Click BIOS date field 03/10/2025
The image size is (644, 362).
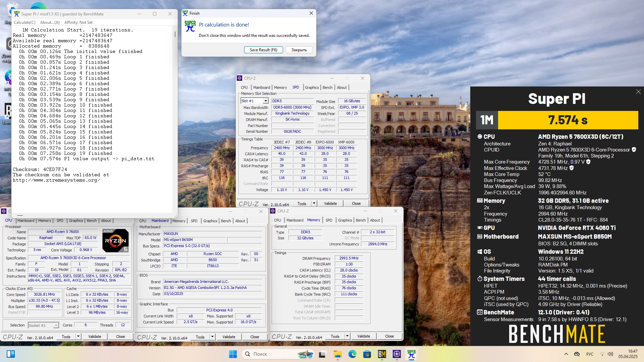point(212,294)
